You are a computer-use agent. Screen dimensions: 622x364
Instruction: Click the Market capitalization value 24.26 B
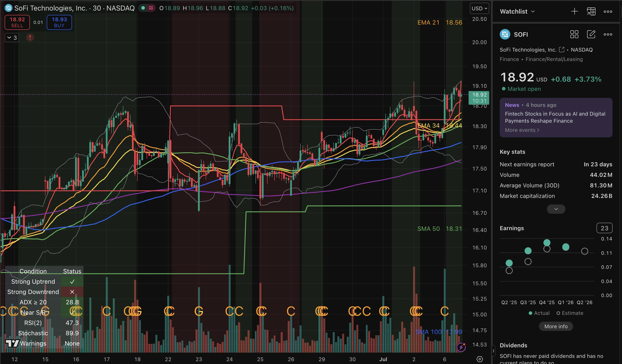pos(602,196)
